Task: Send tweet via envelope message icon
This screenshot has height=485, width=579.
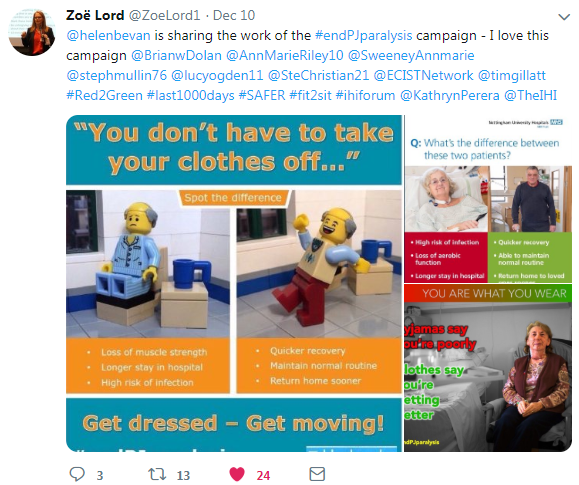Action: coord(317,474)
